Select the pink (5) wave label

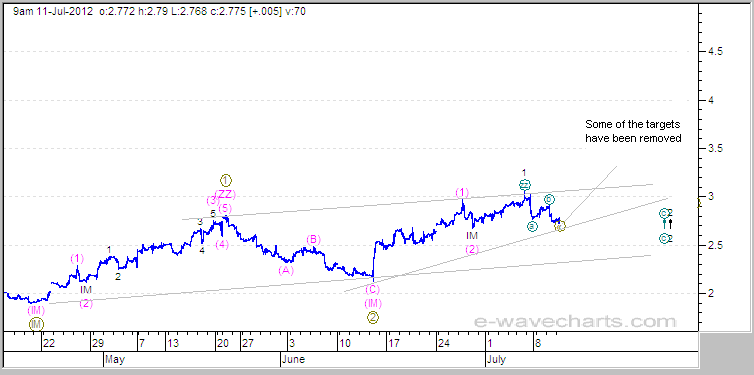pos(225,209)
